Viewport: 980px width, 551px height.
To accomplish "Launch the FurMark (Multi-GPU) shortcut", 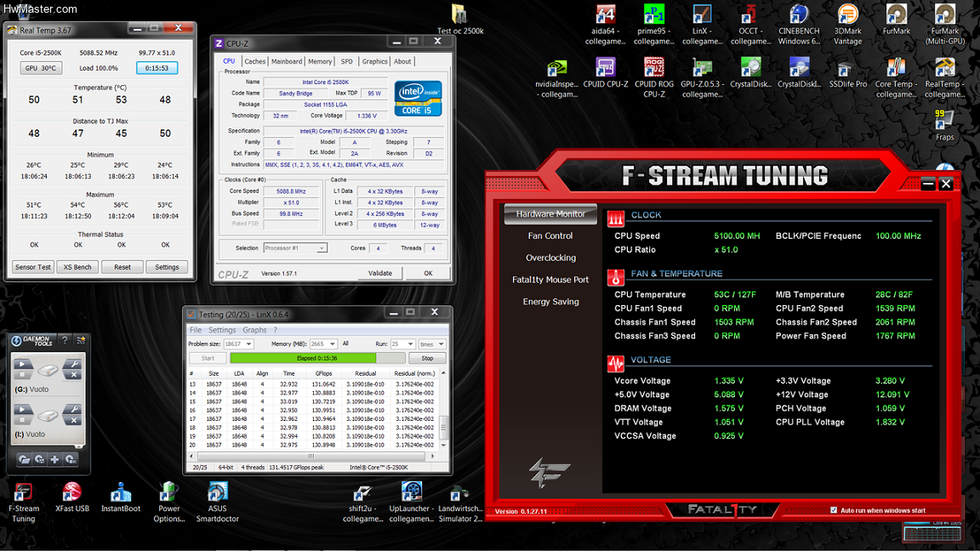I will pyautogui.click(x=944, y=25).
